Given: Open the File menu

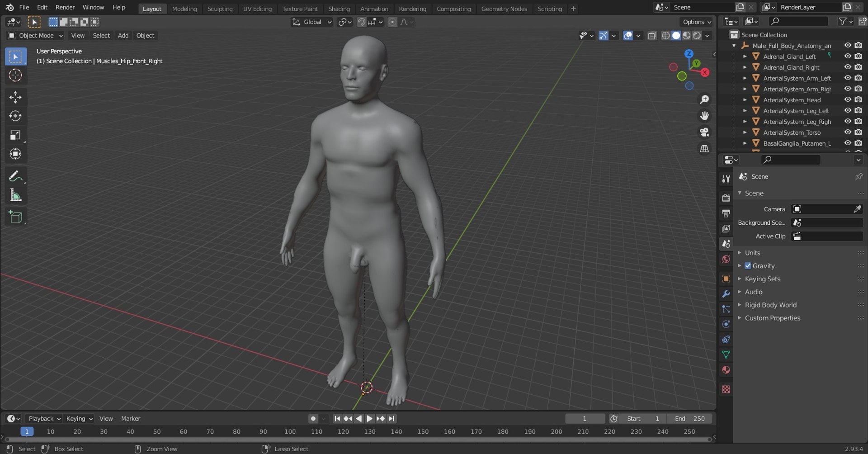Looking at the screenshot, I should (x=24, y=7).
